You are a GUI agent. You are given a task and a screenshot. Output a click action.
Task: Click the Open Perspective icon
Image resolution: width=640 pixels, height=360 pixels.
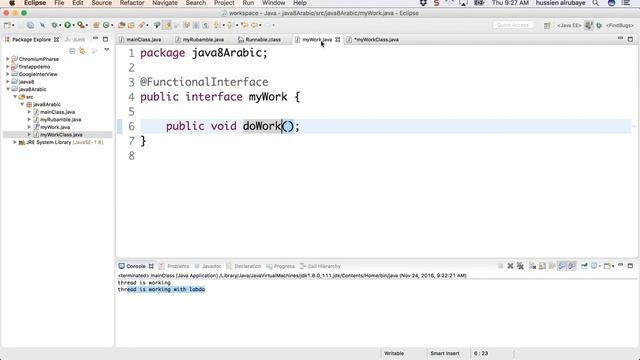tap(547, 25)
